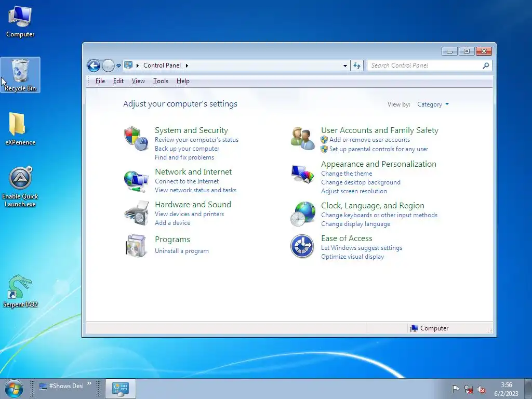Expand the quick launch overflow chevron
The height and width of the screenshot is (399, 532).
coord(89,383)
